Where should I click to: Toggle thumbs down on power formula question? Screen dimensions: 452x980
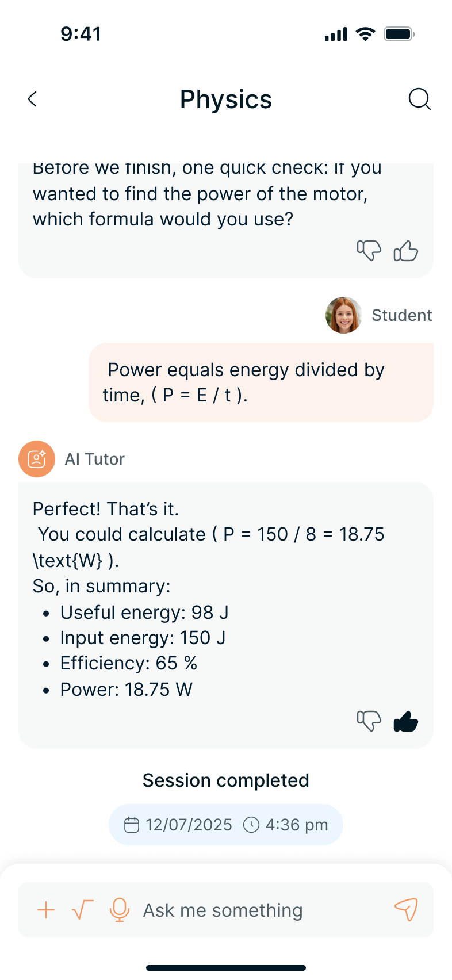(x=369, y=251)
